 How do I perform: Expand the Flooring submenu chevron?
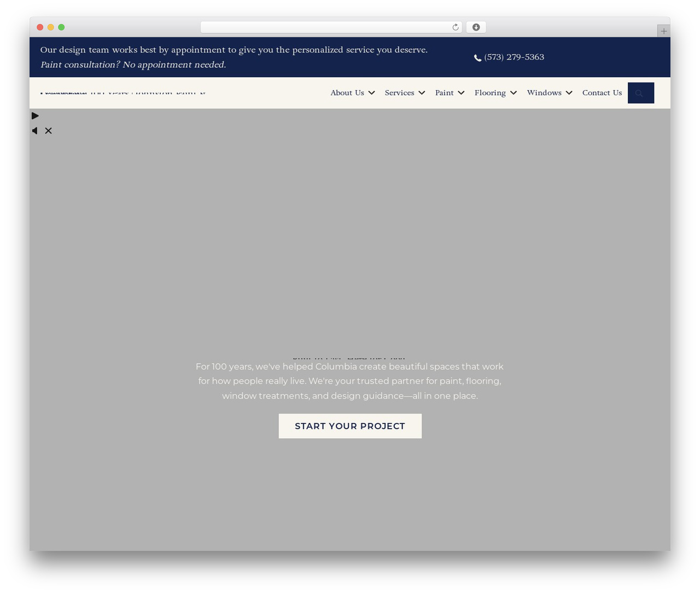pos(514,93)
